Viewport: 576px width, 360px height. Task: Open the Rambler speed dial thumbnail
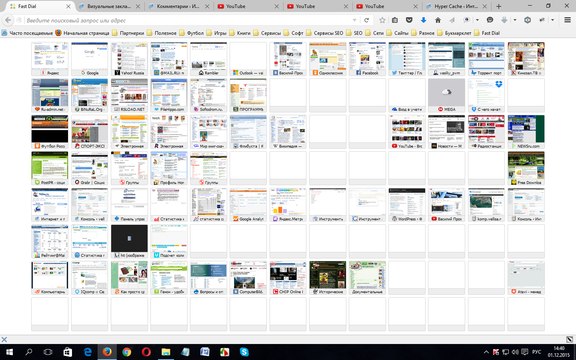[x=208, y=59]
